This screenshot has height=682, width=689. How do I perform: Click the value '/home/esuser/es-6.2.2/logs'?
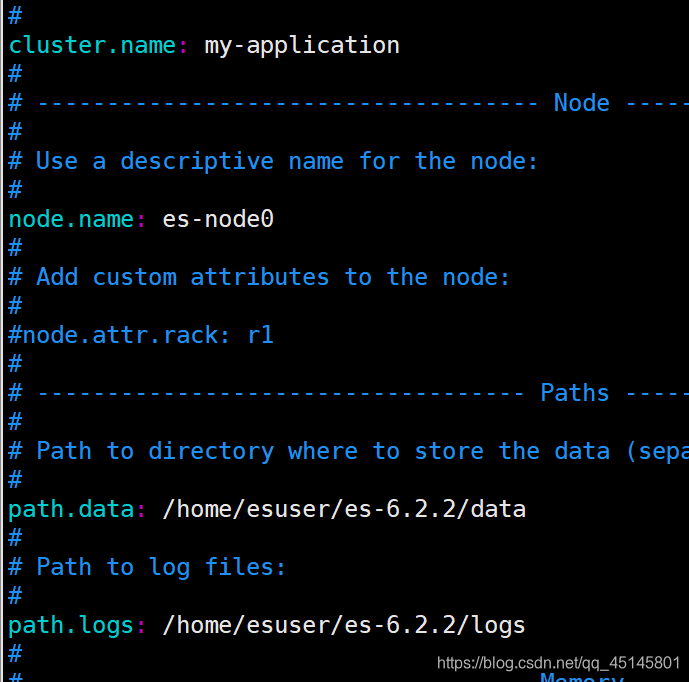pos(344,626)
